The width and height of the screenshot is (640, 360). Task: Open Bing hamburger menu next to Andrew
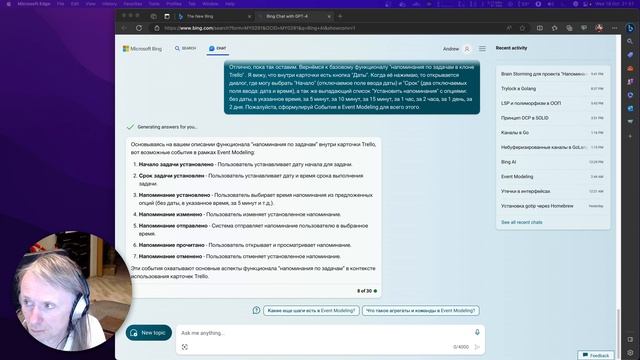[x=482, y=49]
